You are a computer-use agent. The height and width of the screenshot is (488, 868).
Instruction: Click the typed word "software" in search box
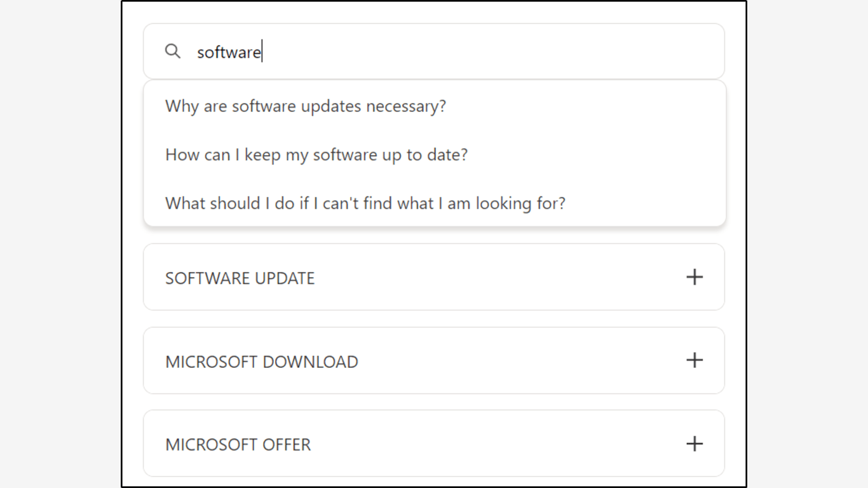229,52
